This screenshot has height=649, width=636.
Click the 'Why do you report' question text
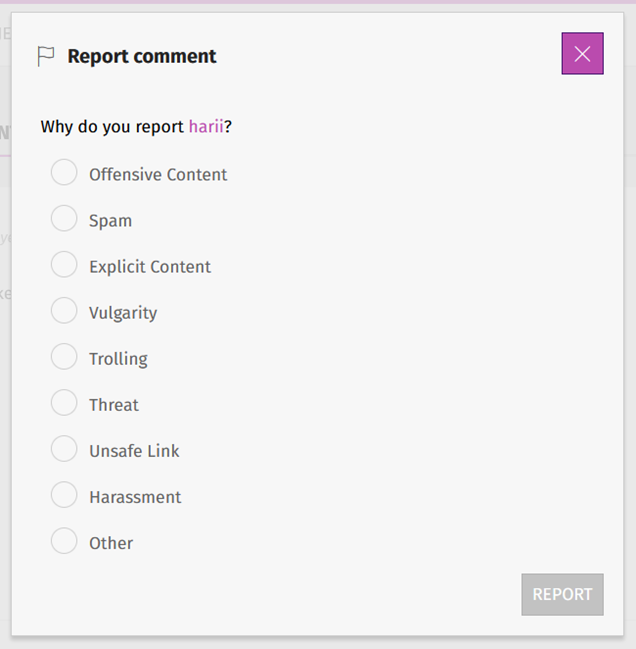(x=113, y=127)
